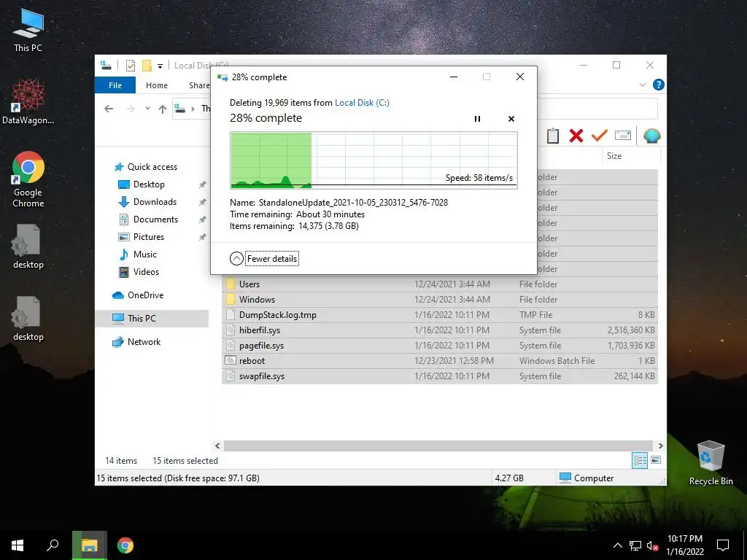Click the This PC desktop icon
747x560 pixels.
pyautogui.click(x=28, y=31)
